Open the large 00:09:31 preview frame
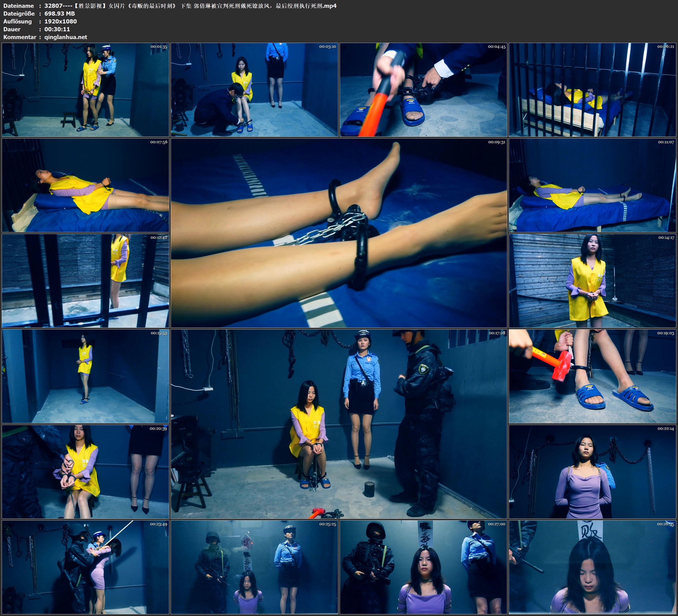 (x=339, y=233)
